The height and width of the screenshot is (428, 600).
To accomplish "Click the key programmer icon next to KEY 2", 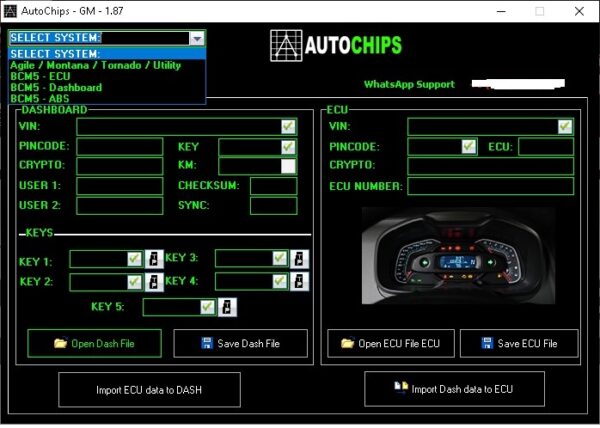I will 154,282.
